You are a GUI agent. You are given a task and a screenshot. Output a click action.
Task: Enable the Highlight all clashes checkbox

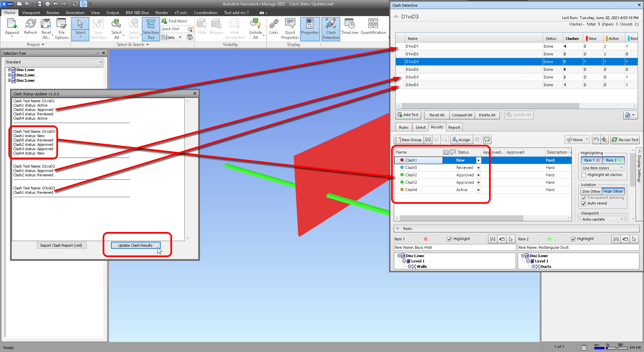584,175
